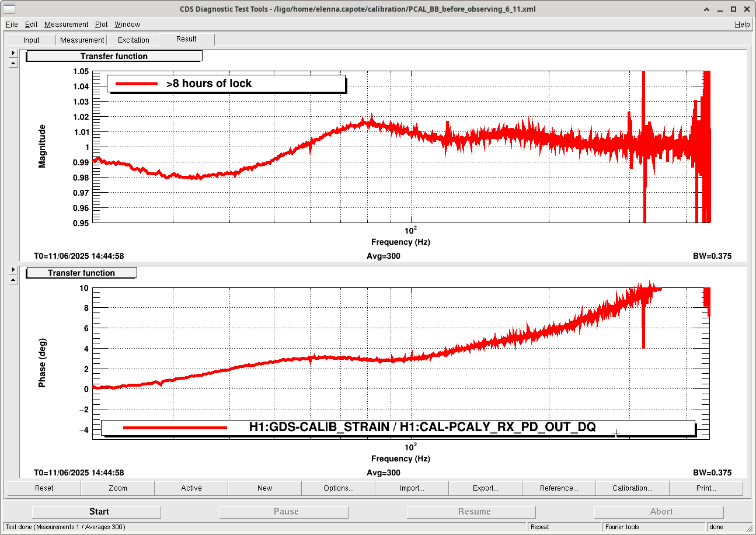Switch to the Excitation tab
The image size is (756, 535).
[x=134, y=40]
